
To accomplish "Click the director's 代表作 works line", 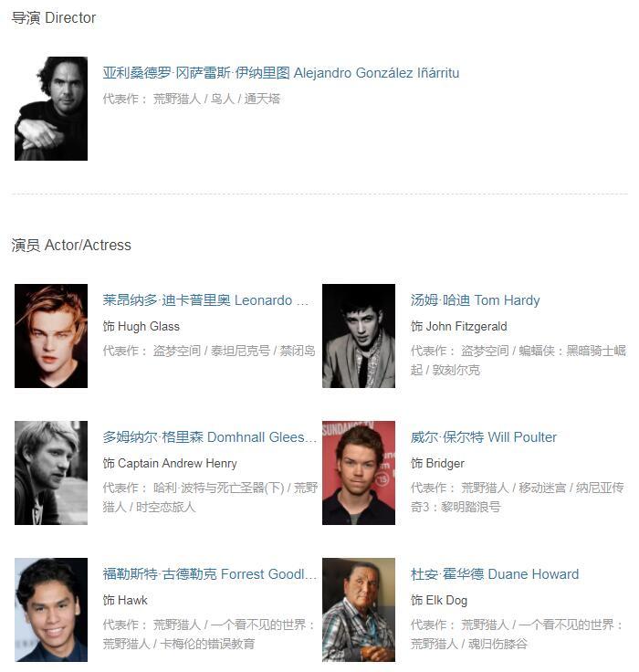I will pos(192,99).
